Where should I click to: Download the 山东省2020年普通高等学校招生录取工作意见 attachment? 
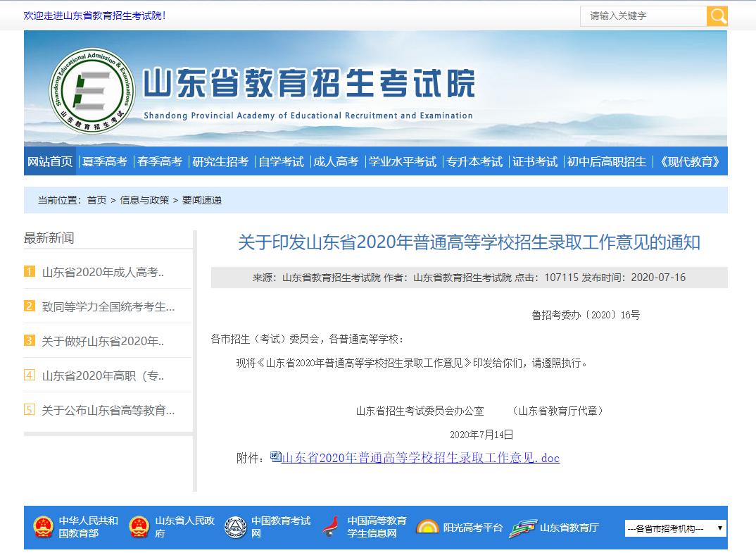click(419, 458)
